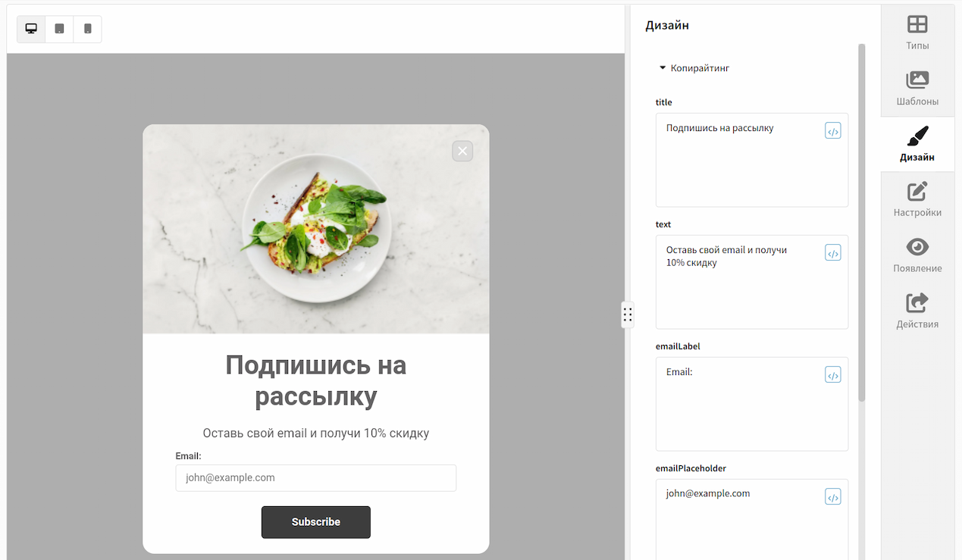
Task: Open the Типы tab
Action: [x=917, y=33]
